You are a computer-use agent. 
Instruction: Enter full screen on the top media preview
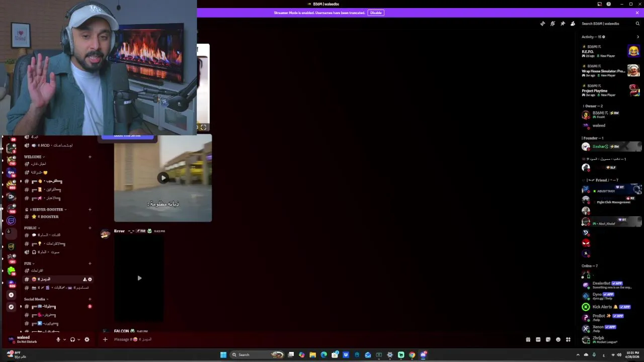coord(203,127)
